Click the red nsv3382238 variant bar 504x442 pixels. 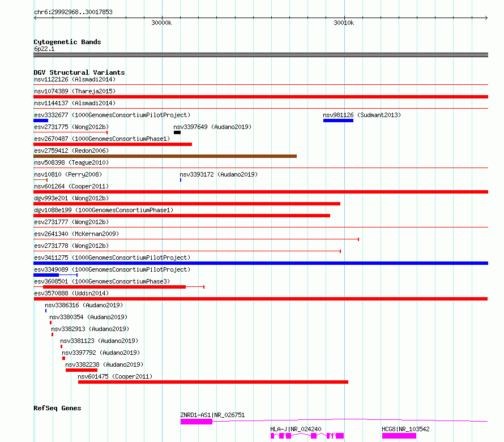(82, 370)
